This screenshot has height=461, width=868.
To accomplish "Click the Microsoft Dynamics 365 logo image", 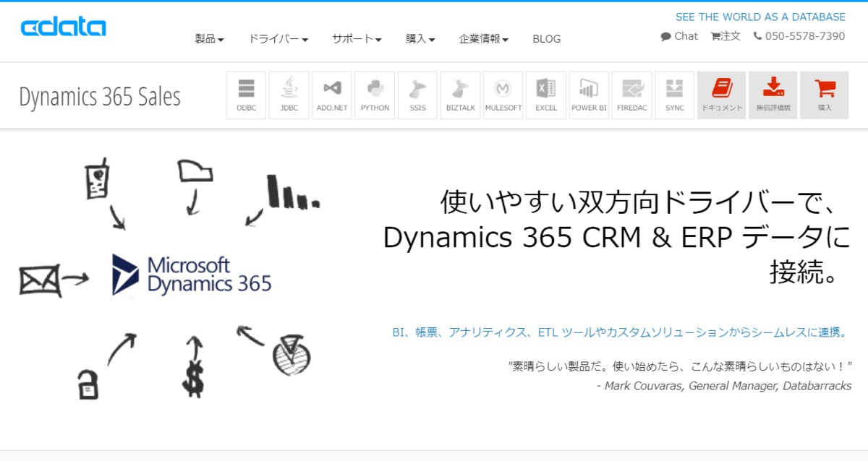I will [x=192, y=275].
